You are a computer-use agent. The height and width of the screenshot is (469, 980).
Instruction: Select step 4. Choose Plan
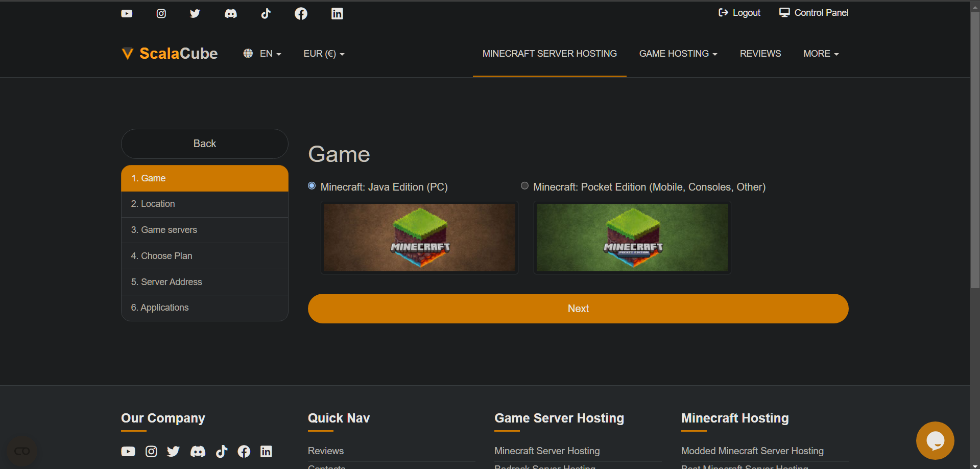point(205,256)
